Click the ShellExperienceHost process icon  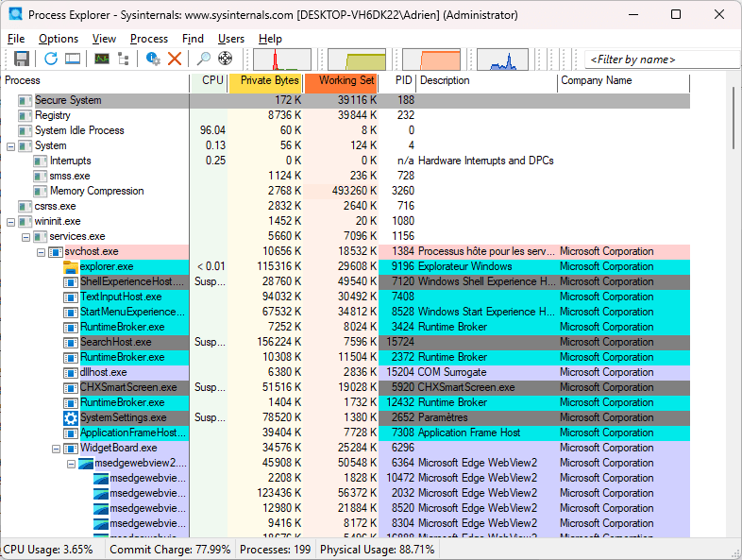point(71,282)
